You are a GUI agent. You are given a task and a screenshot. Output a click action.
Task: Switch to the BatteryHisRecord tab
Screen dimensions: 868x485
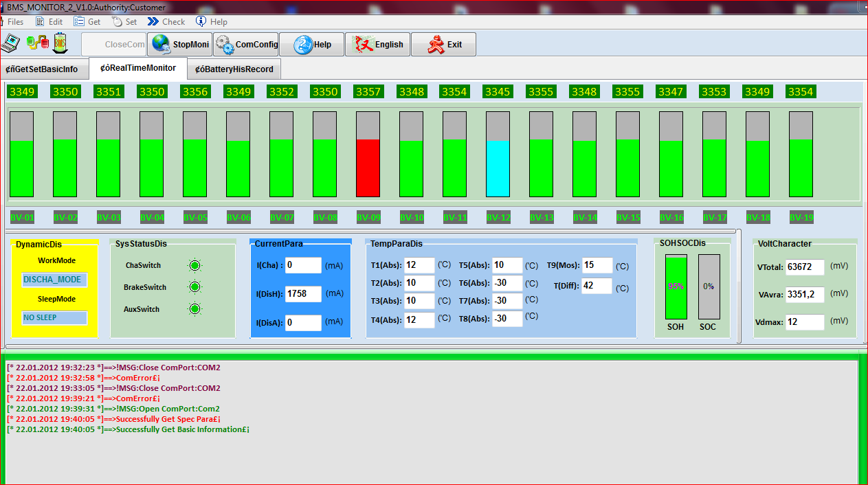coord(234,69)
